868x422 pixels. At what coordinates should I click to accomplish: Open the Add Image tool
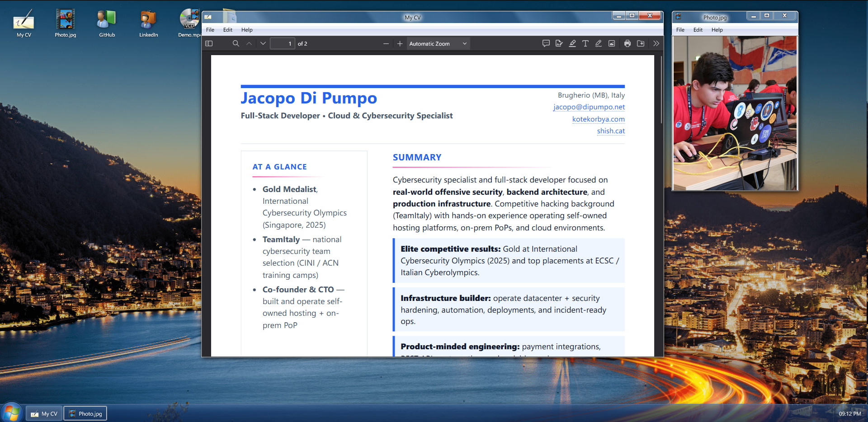click(612, 43)
